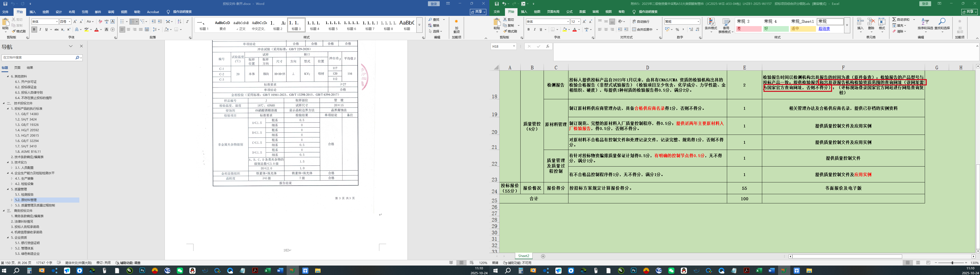Increase indent in Excel's alignment group
The height and width of the screenshot is (275, 980).
pos(626,30)
